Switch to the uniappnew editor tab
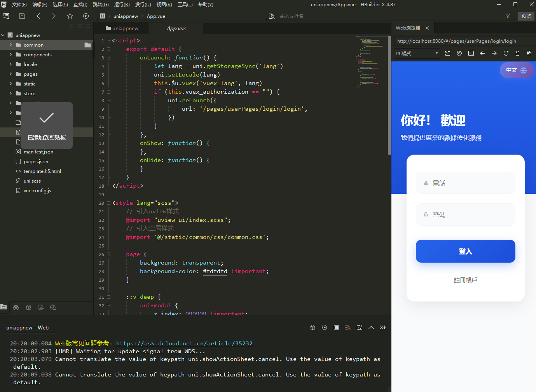Image resolution: width=536 pixels, height=392 pixels. click(x=122, y=28)
